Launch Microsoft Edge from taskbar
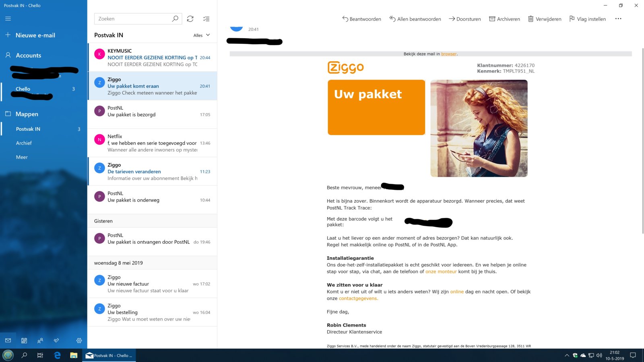Image resolution: width=644 pixels, height=362 pixels. pos(57,355)
